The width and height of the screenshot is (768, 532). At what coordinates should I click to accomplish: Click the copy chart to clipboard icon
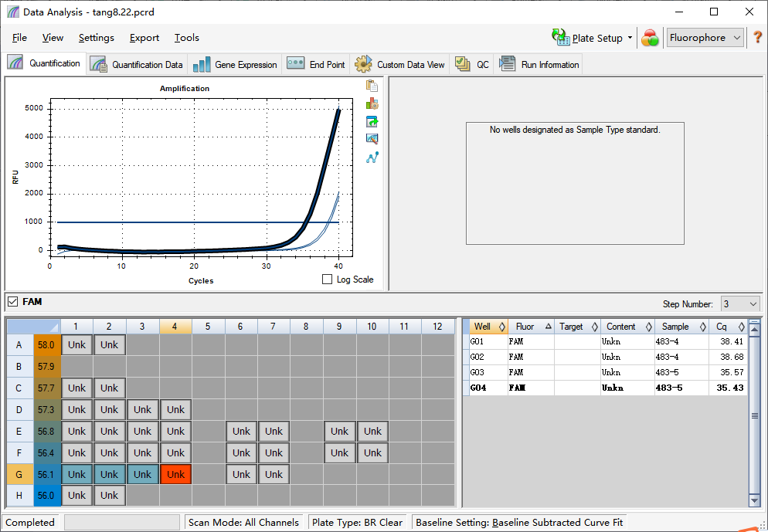(x=372, y=86)
